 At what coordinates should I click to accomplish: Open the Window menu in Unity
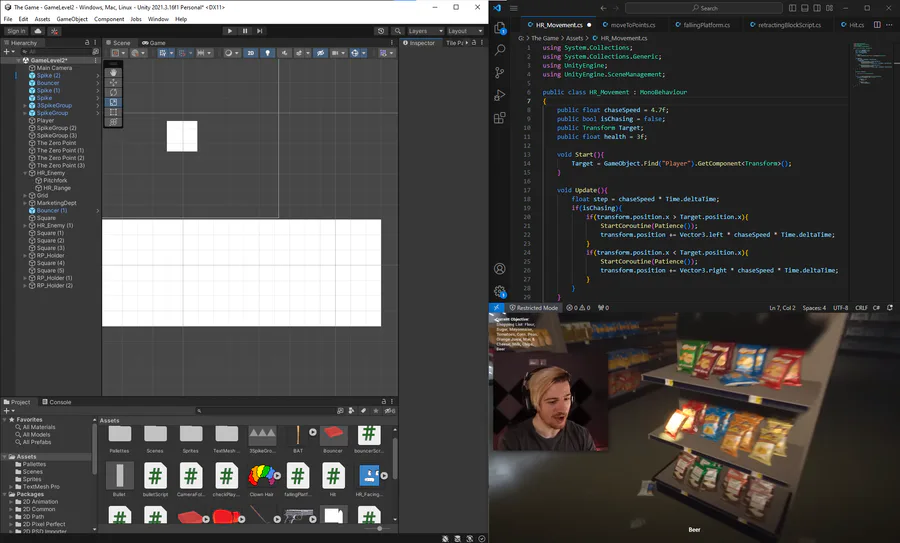point(158,19)
